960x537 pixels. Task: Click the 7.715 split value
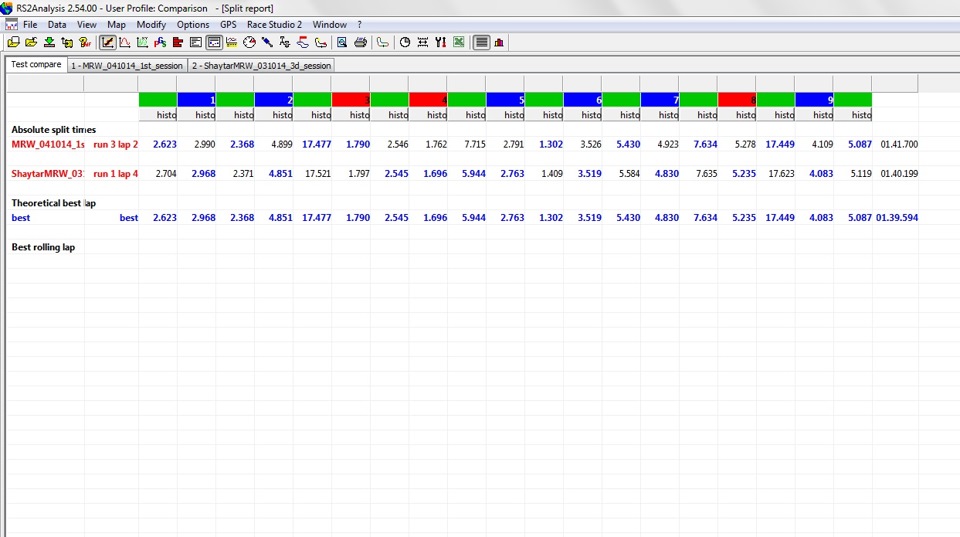(474, 145)
